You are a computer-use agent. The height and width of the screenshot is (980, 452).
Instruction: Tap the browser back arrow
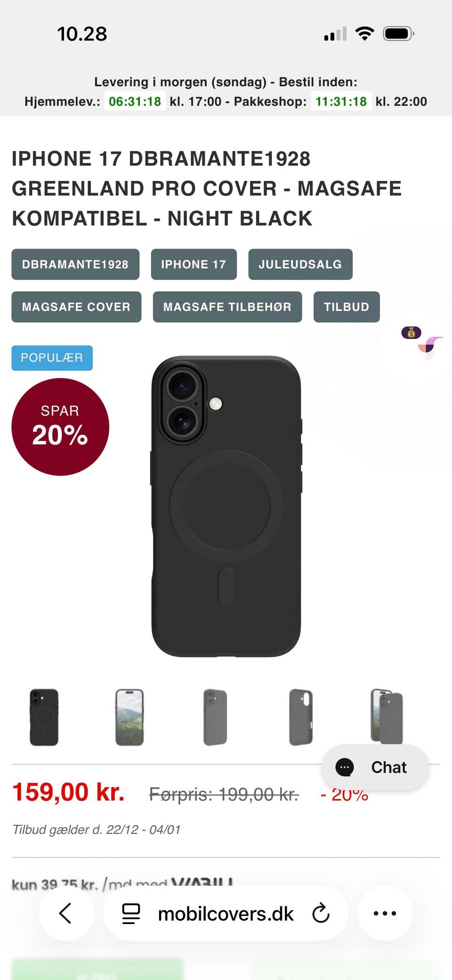[x=66, y=913]
